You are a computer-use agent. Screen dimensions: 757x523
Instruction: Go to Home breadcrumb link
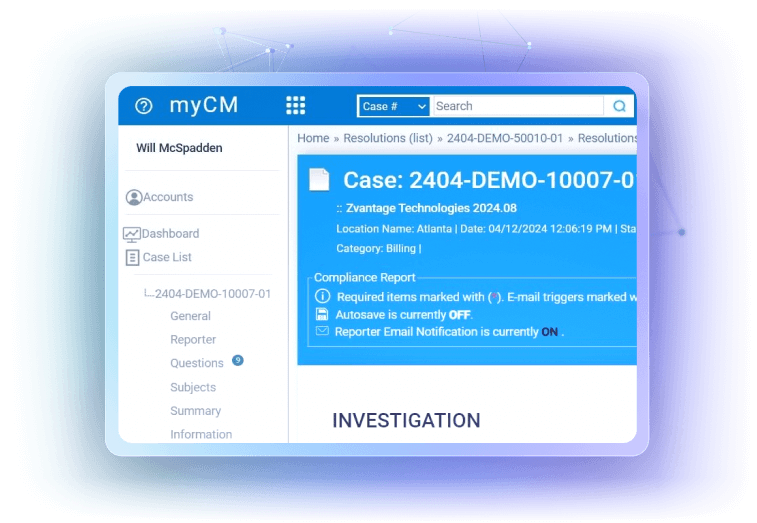click(x=313, y=138)
